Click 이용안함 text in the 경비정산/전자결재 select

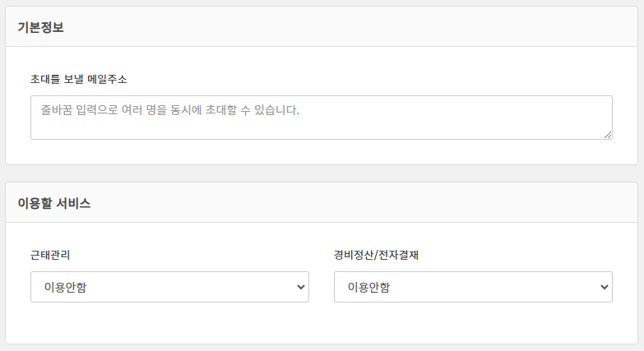(x=369, y=287)
